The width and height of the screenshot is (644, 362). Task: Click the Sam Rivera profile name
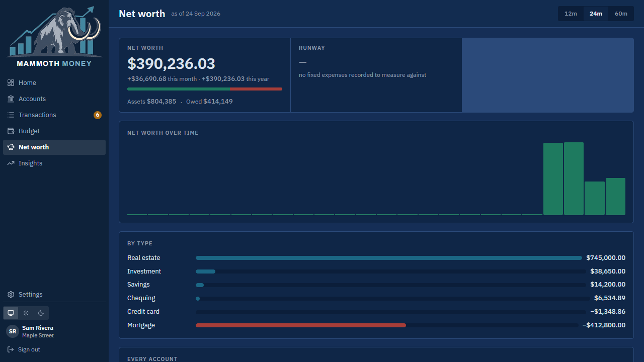pyautogui.click(x=38, y=328)
